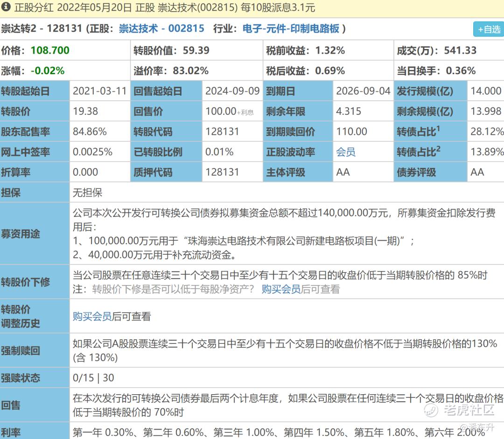Screen dimensions: 504x439
Task: Click 网上中签率 value 0.0025%
Action: pyautogui.click(x=92, y=152)
